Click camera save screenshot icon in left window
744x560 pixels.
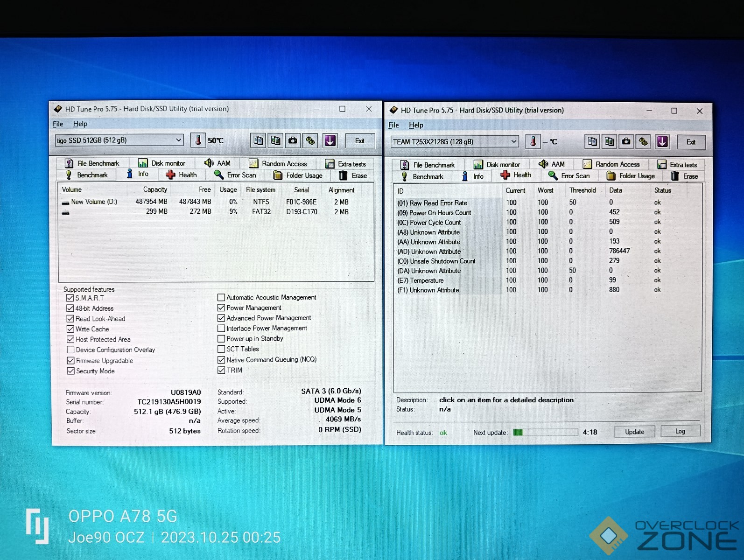[293, 140]
